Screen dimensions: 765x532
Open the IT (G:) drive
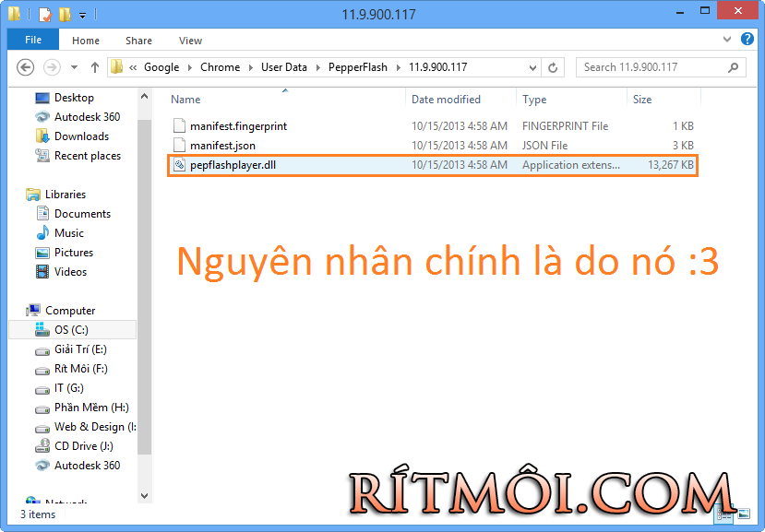69,388
